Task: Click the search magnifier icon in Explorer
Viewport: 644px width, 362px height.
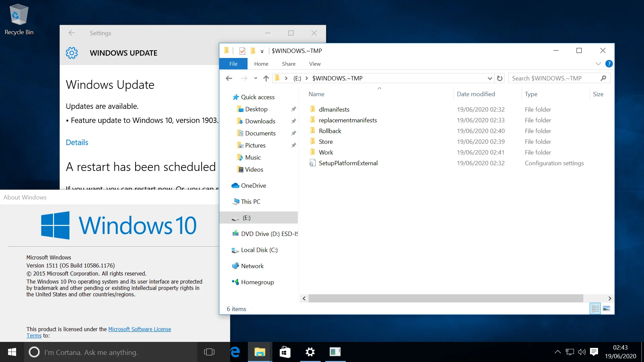Action: [603, 78]
